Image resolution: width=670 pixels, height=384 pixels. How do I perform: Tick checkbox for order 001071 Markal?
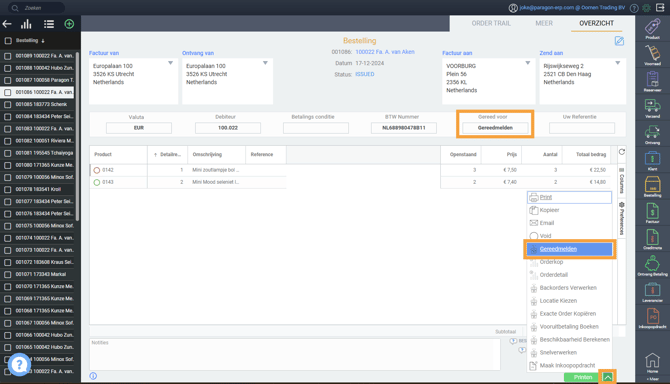tap(8, 274)
